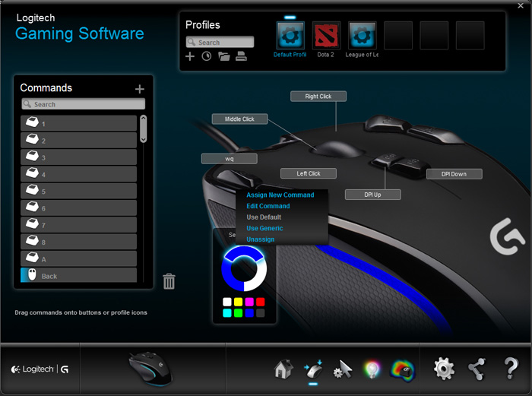Click the Profiles search field
The image size is (532, 396).
220,42
